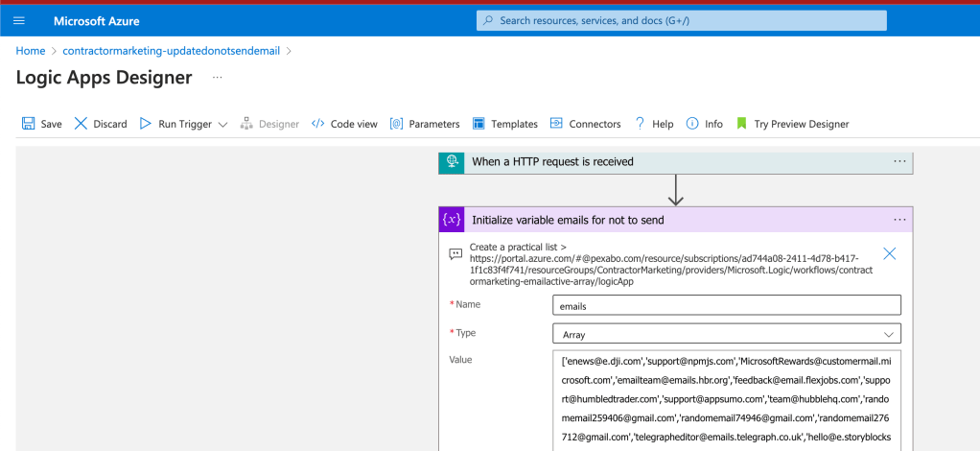Click the Save floppy disk icon
This screenshot has width=980, height=451.
click(x=28, y=123)
